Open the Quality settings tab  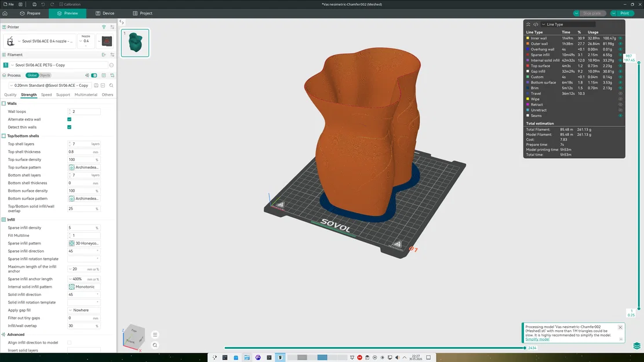(x=10, y=95)
